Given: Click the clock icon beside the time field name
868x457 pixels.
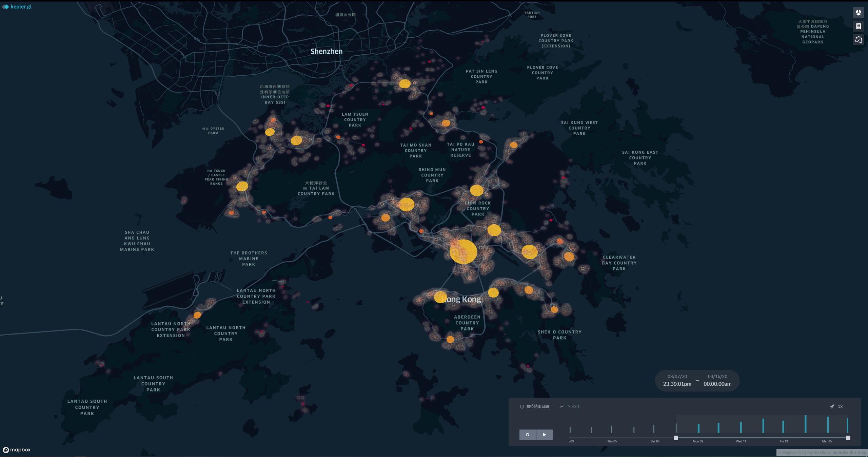Looking at the screenshot, I should point(522,406).
